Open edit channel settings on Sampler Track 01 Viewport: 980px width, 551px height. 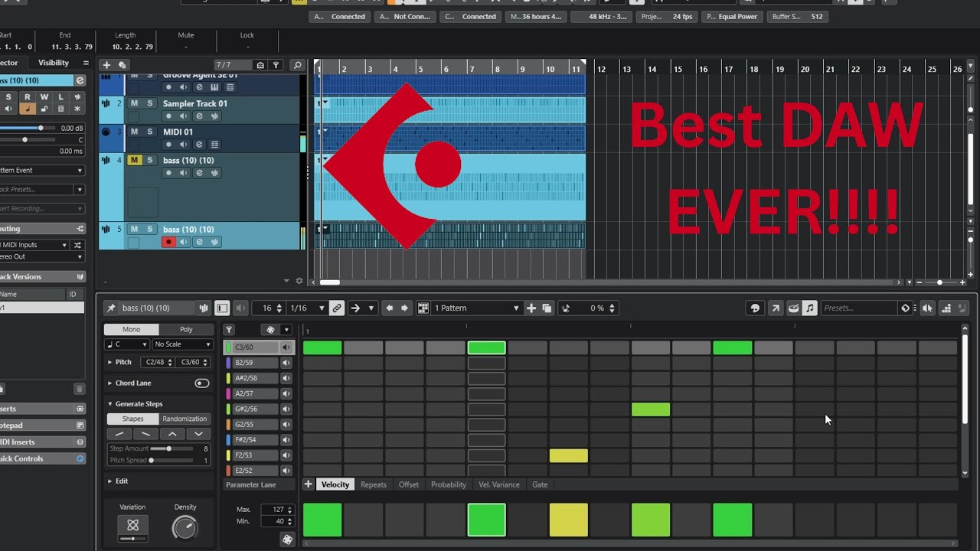[x=199, y=116]
